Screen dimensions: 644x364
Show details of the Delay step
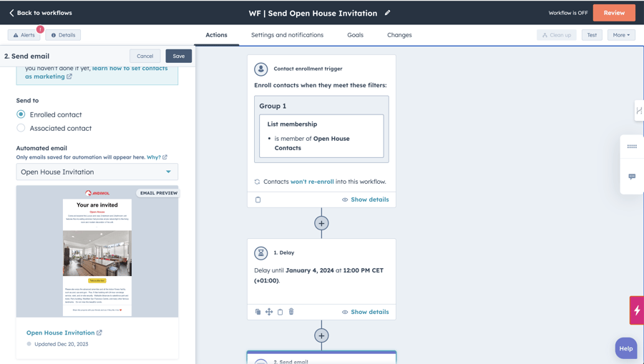365,312
